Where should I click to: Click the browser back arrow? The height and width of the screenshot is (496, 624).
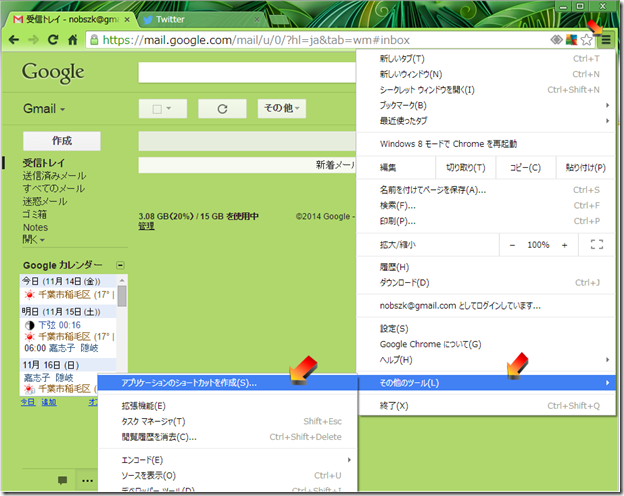(x=14, y=40)
